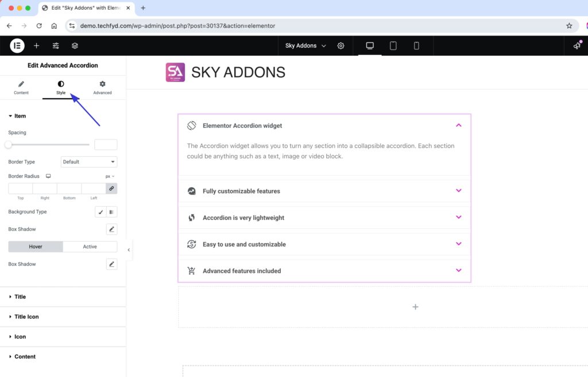Edit the normal Box Shadow pencil
The height and width of the screenshot is (377, 588).
click(x=112, y=230)
